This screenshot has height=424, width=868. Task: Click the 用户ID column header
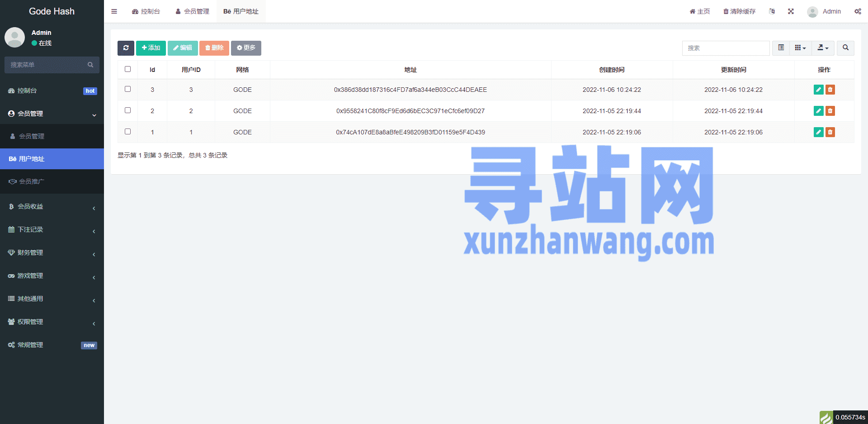[x=191, y=70]
